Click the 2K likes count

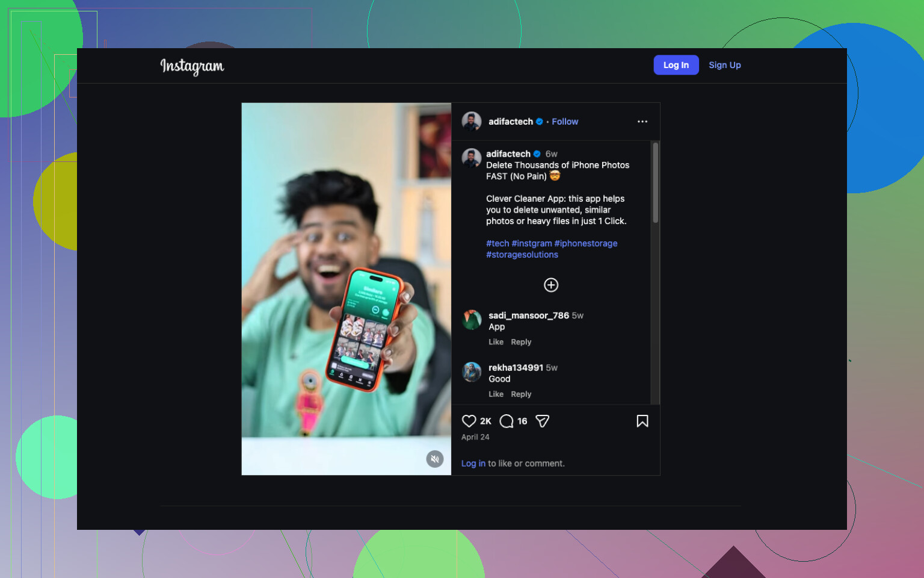(x=485, y=421)
